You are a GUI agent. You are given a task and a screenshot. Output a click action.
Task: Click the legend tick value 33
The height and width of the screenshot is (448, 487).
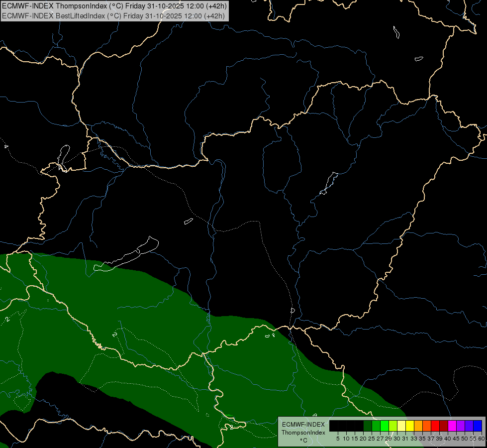(414, 439)
